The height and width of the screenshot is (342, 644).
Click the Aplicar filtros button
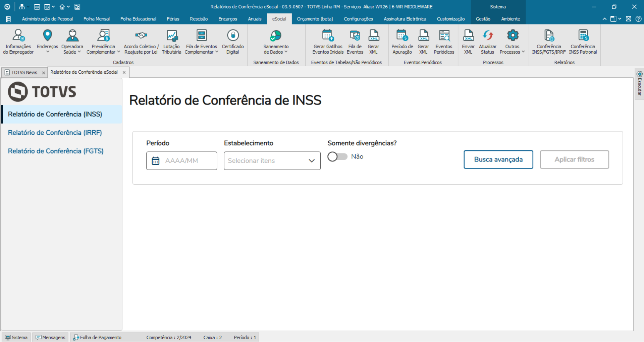575,159
